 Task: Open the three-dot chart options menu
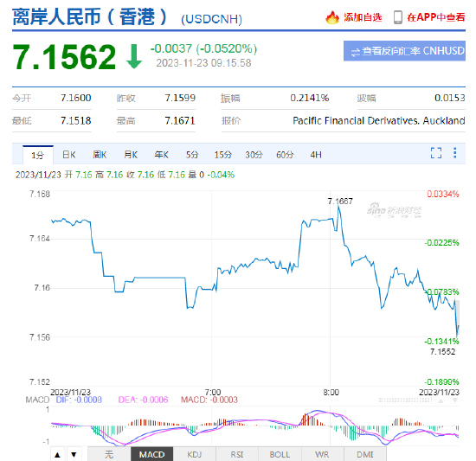tap(454, 153)
